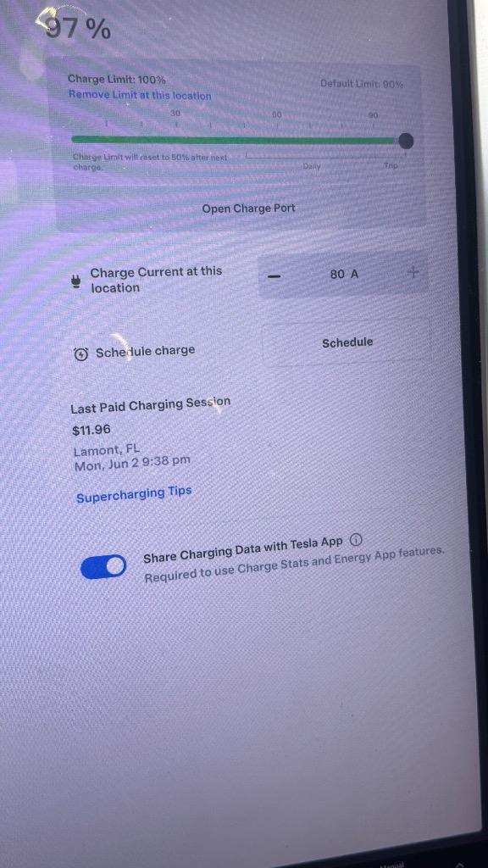Click the charge limit slider handle
Screen dimensions: 488x868
point(406,141)
